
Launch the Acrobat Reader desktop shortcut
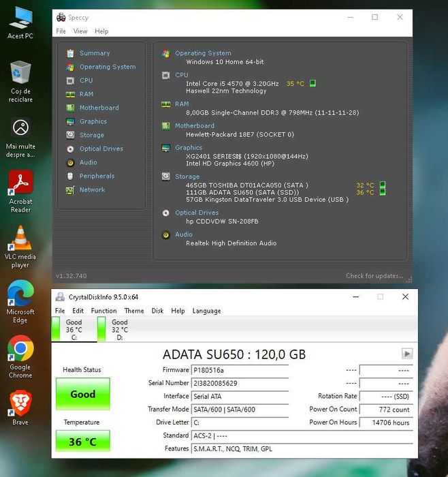click(x=20, y=191)
